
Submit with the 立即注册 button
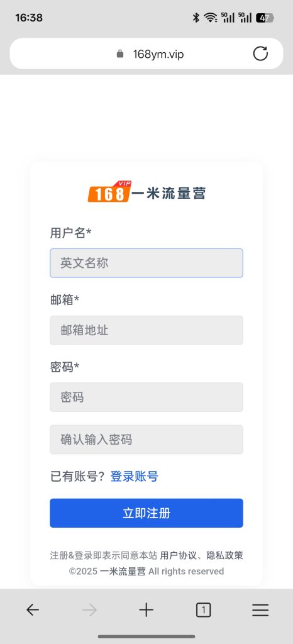click(146, 513)
